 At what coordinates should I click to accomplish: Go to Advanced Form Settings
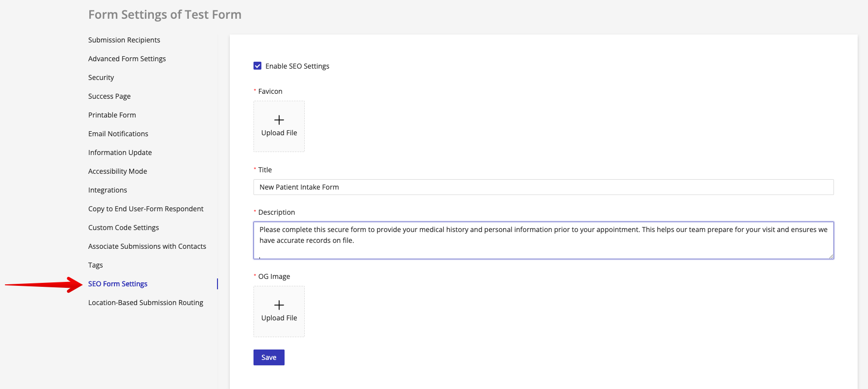point(127,59)
